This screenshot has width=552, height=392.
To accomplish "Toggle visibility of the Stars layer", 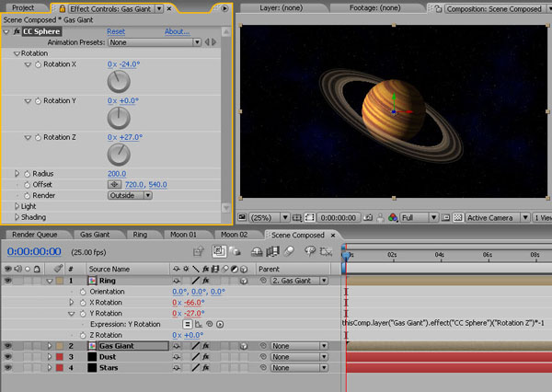I will point(6,367).
